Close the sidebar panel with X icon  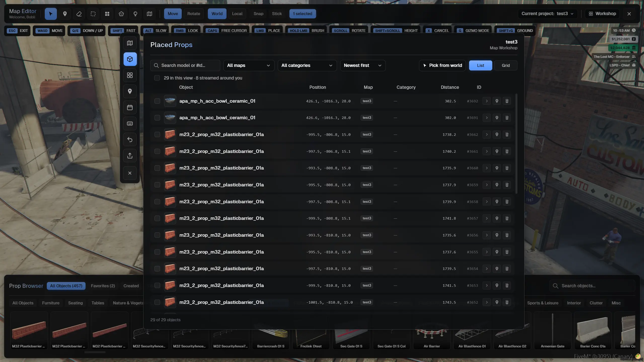130,173
